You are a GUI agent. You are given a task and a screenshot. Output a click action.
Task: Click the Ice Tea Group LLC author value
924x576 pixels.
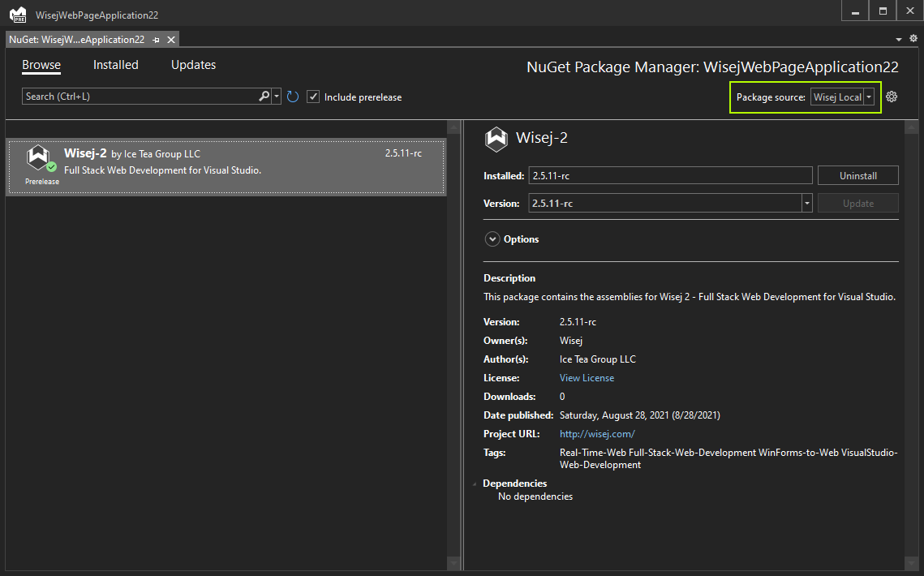point(598,359)
